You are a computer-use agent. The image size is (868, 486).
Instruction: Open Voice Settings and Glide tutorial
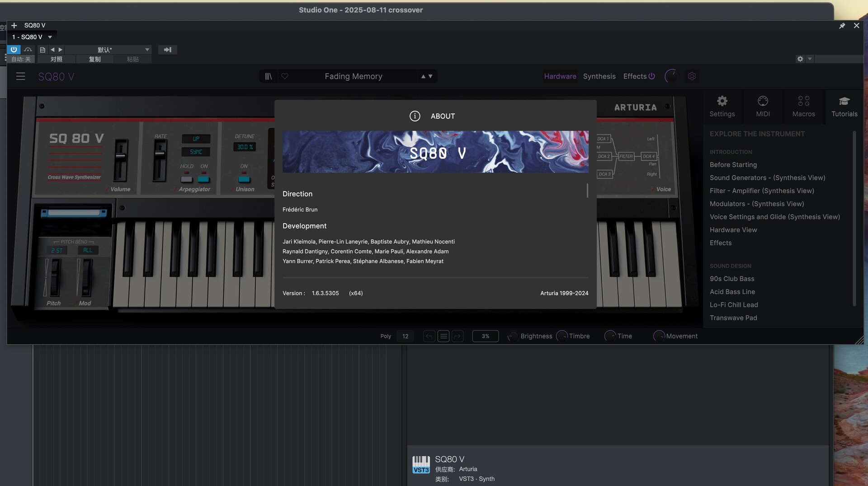(x=774, y=217)
